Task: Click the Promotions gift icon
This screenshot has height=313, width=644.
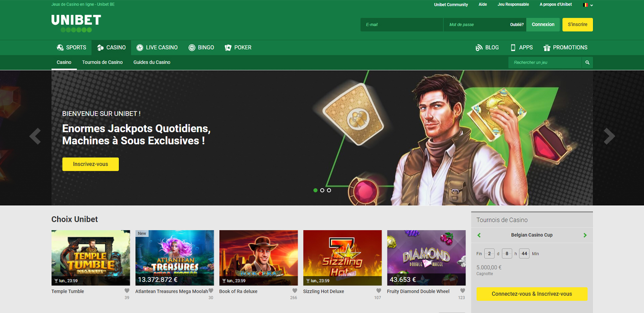Action: (547, 48)
